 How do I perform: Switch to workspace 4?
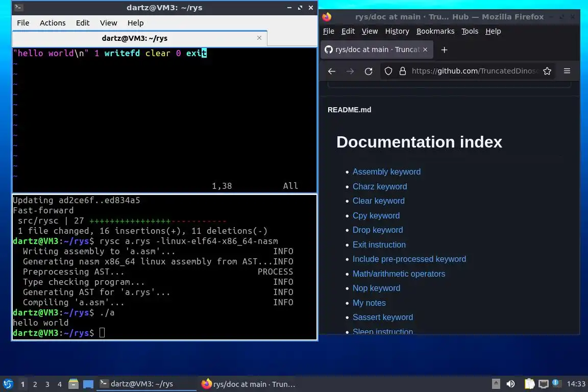pyautogui.click(x=59, y=384)
